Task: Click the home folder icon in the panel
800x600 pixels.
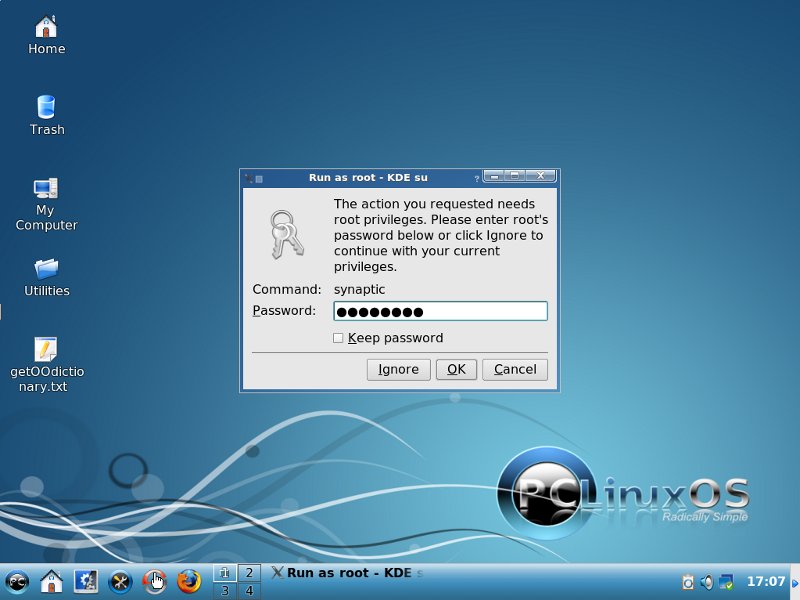Action: tap(51, 581)
